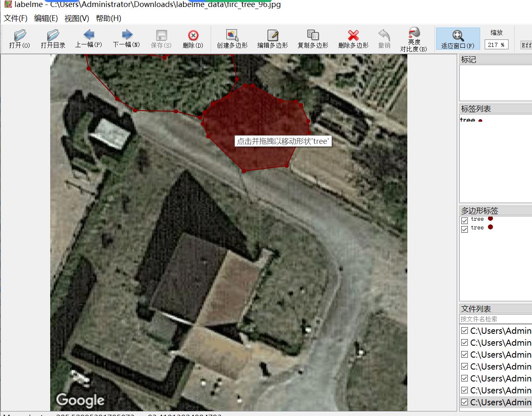Toggle checkbox of first file in list
The width and height of the screenshot is (532, 416).
click(x=465, y=330)
